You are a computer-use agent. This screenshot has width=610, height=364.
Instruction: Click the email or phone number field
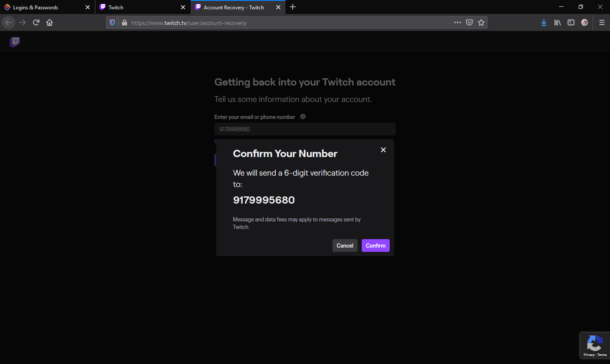click(305, 129)
